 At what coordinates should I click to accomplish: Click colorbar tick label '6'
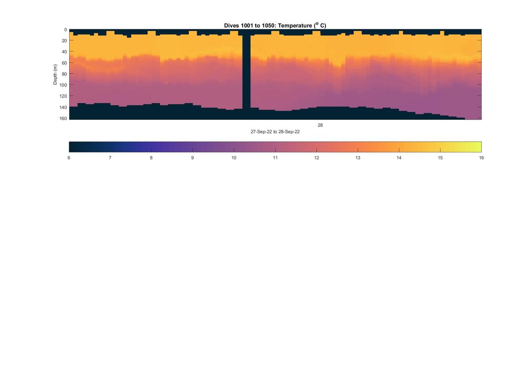coord(69,158)
